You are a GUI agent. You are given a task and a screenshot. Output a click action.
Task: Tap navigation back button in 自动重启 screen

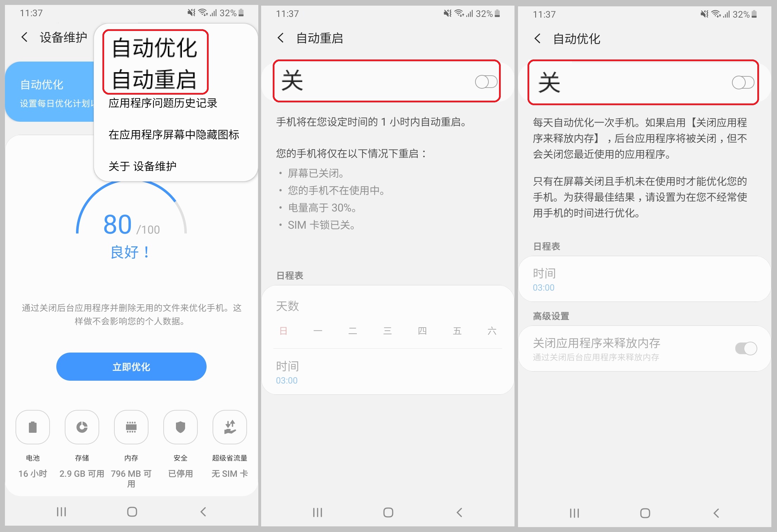click(x=459, y=512)
